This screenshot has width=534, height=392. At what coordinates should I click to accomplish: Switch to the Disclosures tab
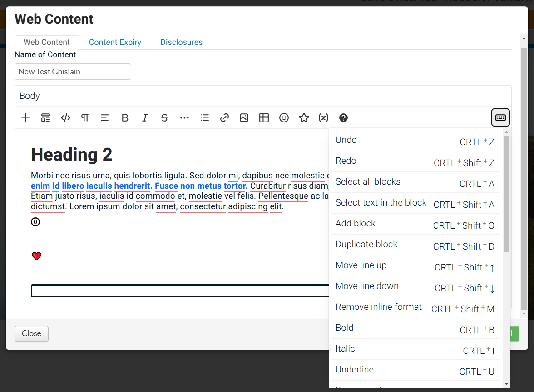point(182,42)
